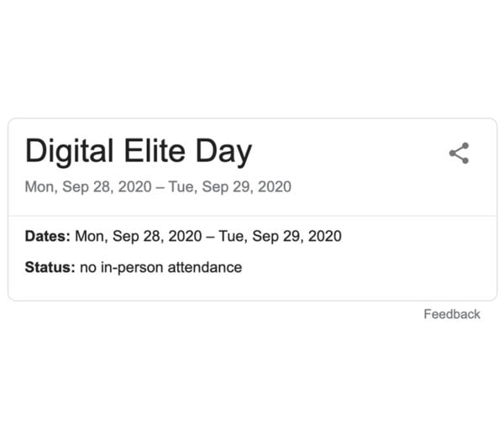The image size is (504, 440).
Task: Open the Feedback link below the card
Action: click(x=452, y=314)
